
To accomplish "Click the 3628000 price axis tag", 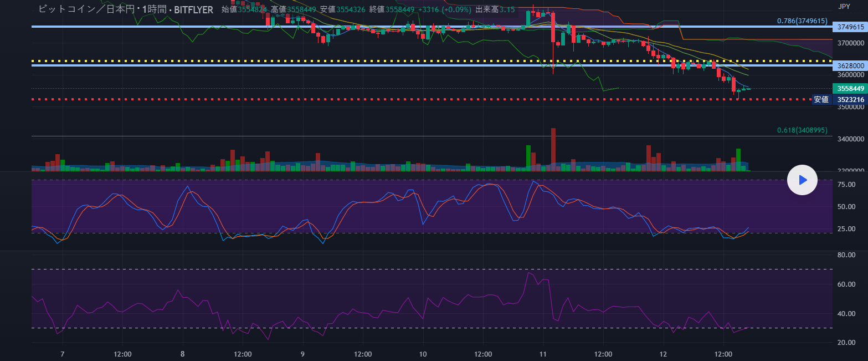I will coord(850,65).
